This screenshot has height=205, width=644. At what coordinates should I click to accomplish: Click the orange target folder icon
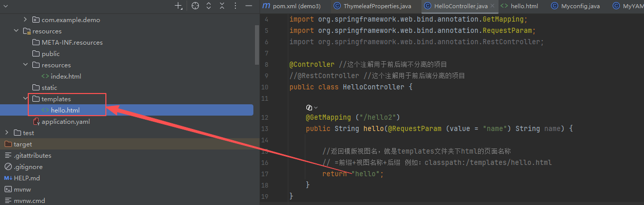[8, 144]
